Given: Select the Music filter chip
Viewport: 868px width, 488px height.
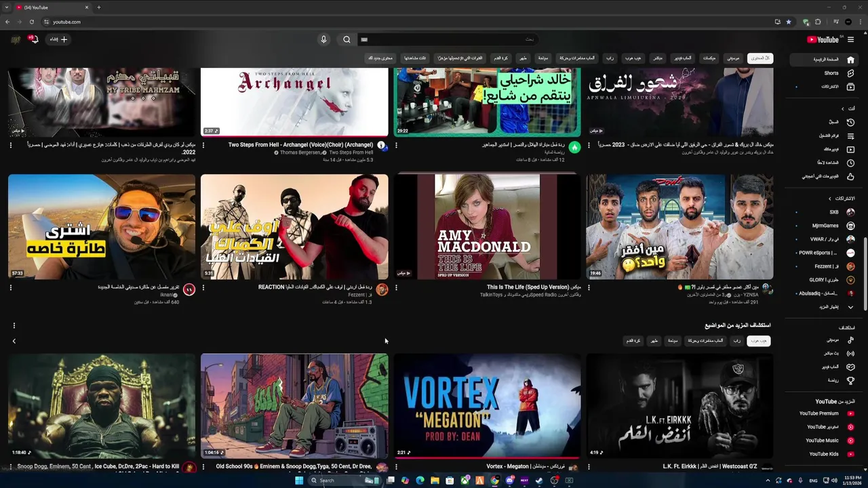Looking at the screenshot, I should click(x=733, y=58).
